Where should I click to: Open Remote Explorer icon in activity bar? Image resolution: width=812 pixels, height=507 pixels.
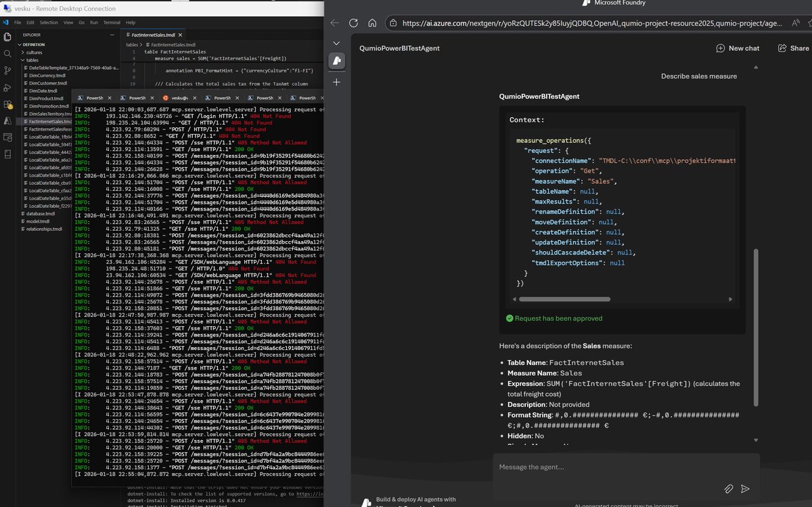tap(7, 138)
